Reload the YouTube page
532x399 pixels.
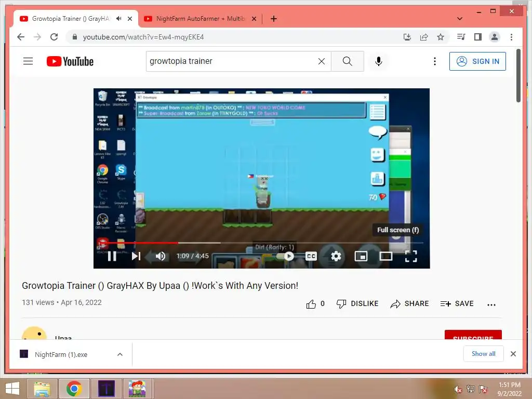coord(54,37)
